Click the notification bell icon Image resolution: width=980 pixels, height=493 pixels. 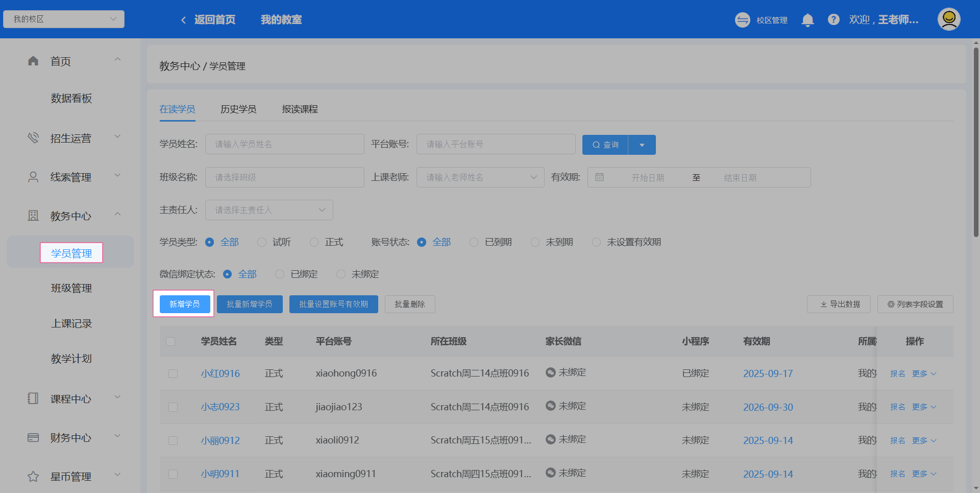[807, 19]
